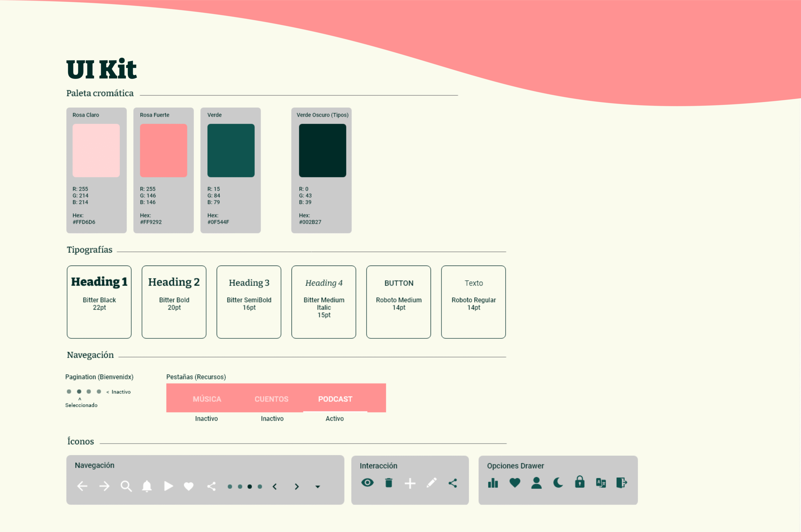Click the Heading 1 typography card

(99, 302)
